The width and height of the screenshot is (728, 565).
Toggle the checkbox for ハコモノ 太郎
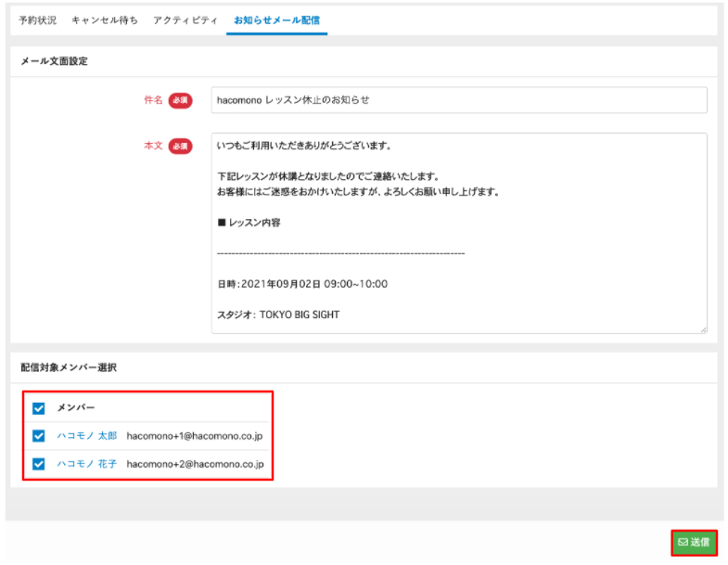click(x=39, y=436)
